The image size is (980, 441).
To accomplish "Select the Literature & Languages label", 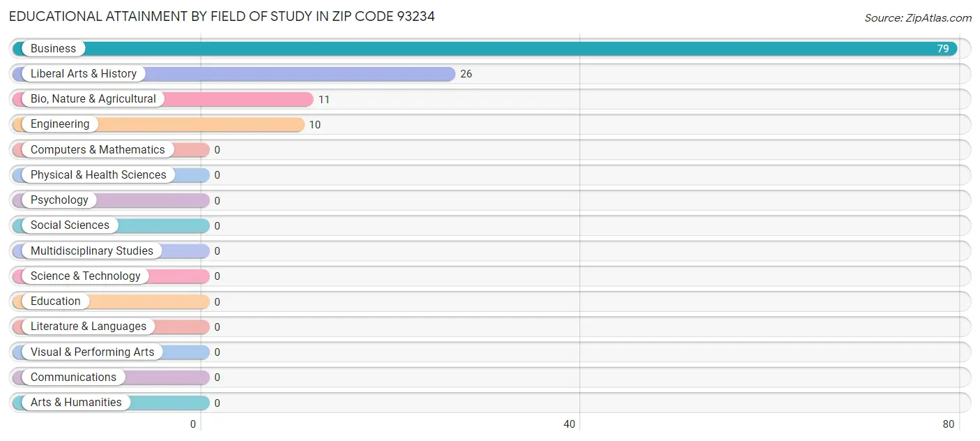I will (x=89, y=327).
